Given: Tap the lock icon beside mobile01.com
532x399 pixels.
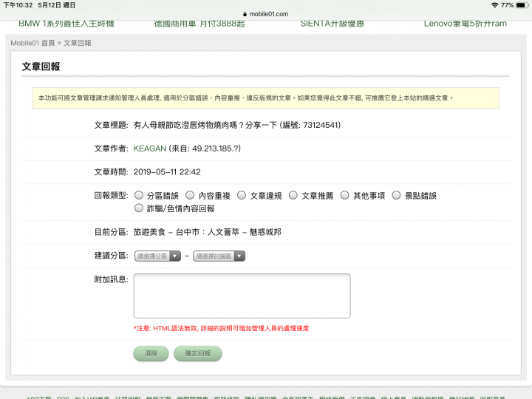Looking at the screenshot, I should 245,14.
